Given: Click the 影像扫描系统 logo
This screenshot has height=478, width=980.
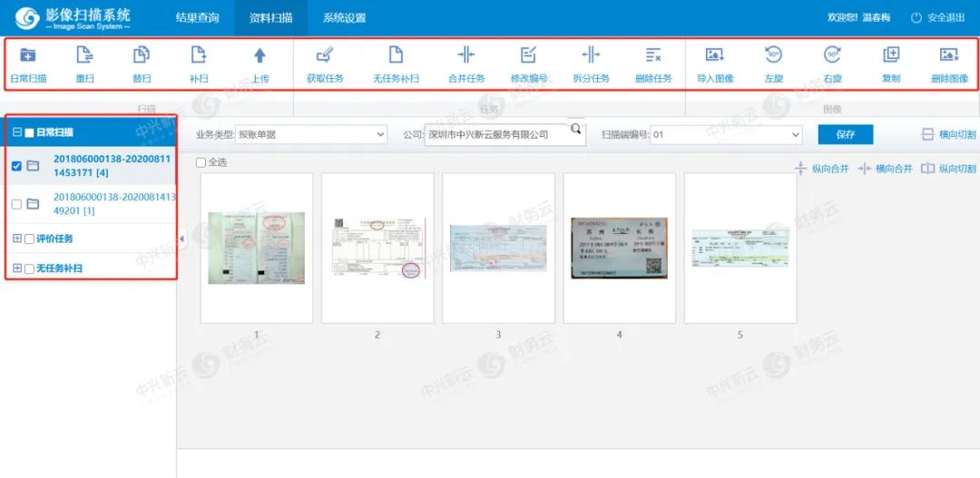Looking at the screenshot, I should point(73,19).
